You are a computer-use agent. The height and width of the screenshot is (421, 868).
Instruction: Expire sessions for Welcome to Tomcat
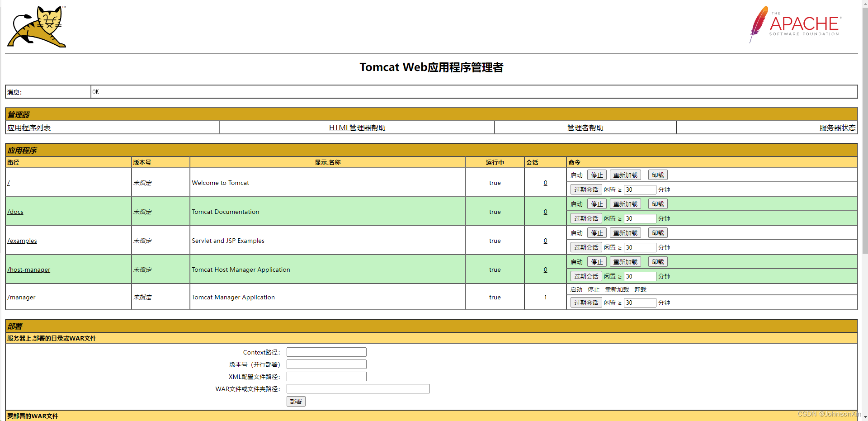pos(586,189)
